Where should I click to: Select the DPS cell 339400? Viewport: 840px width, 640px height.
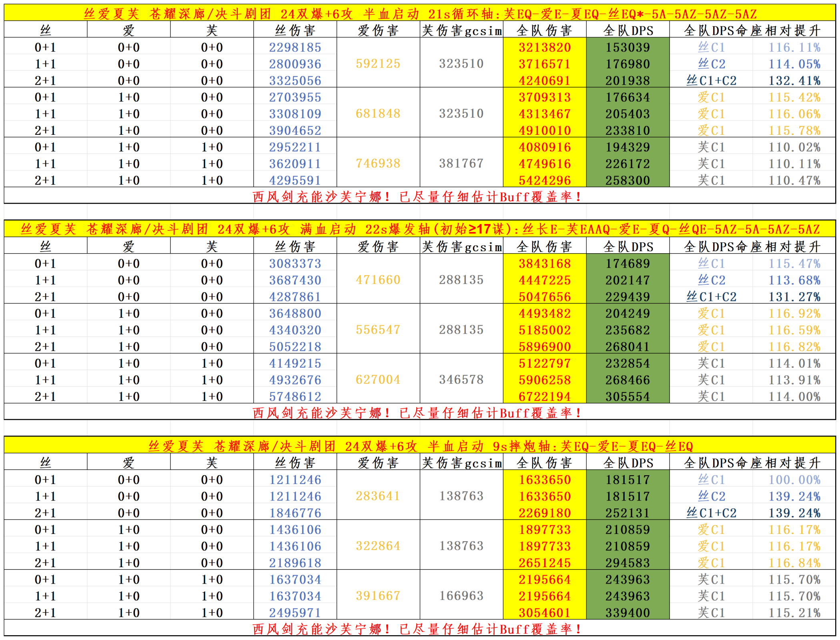click(x=627, y=613)
